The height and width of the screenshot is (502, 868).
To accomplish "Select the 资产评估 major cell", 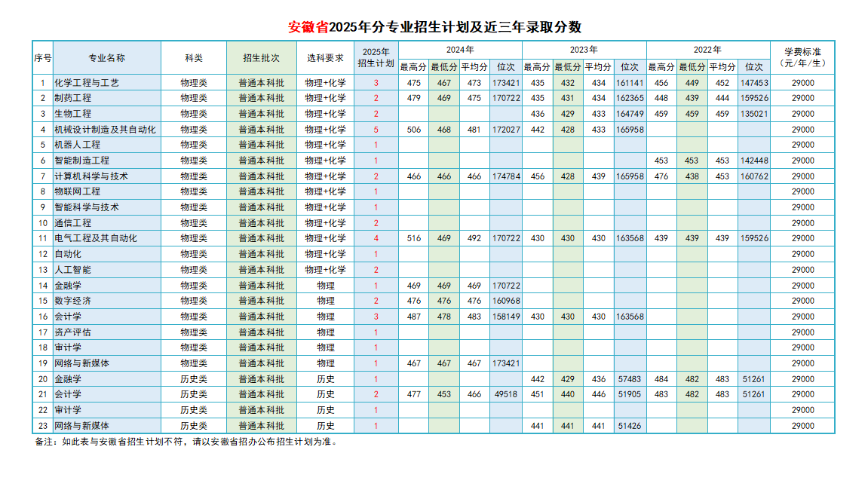I will (73, 332).
